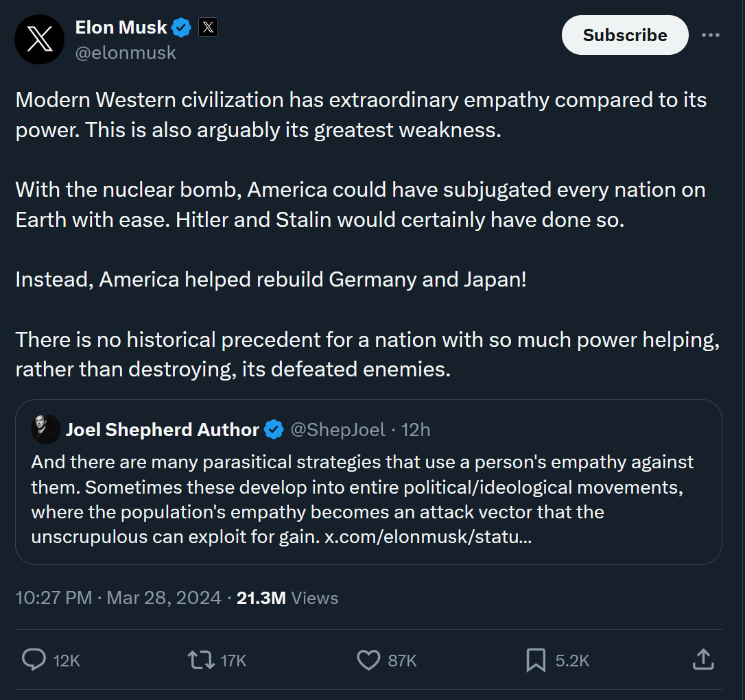Click the Joel Shepherd Author name
This screenshot has width=745, height=700.
[162, 429]
